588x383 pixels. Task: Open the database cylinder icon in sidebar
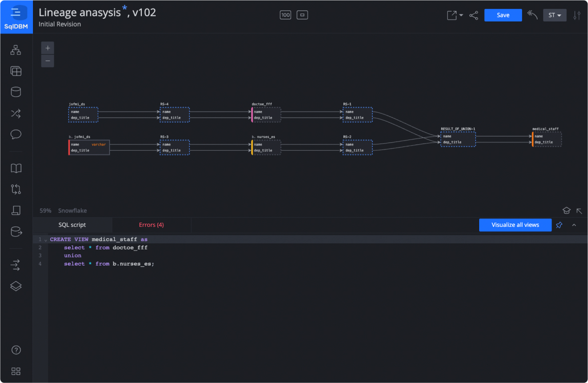click(16, 92)
